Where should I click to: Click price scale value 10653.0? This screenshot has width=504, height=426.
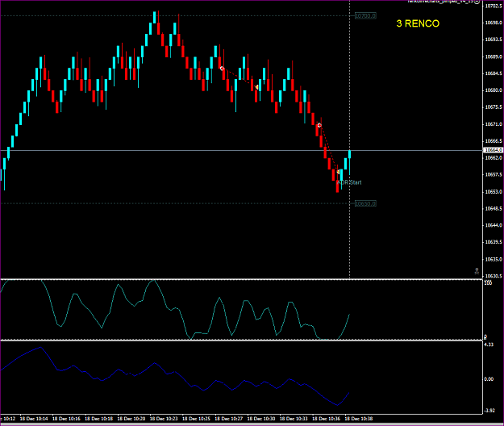494,192
